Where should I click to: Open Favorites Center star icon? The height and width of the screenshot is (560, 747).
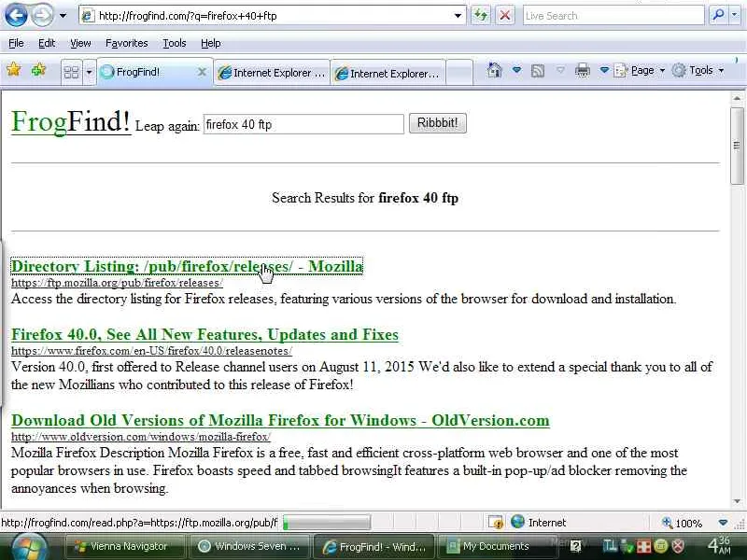click(x=14, y=70)
